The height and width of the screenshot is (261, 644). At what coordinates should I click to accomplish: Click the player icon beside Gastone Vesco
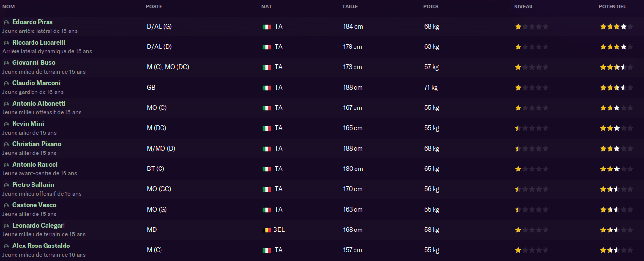tap(6, 205)
